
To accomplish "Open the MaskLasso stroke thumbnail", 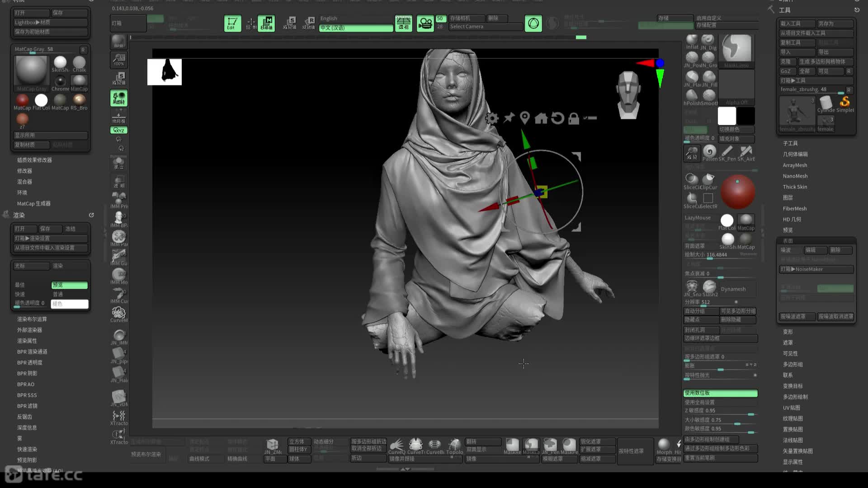I will [736, 50].
